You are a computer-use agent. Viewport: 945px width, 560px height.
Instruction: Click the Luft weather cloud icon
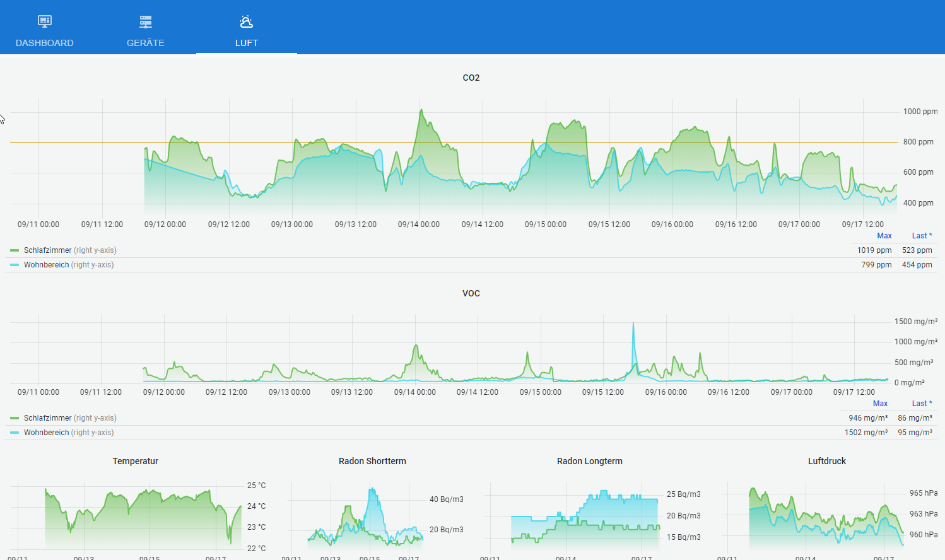coord(247,21)
